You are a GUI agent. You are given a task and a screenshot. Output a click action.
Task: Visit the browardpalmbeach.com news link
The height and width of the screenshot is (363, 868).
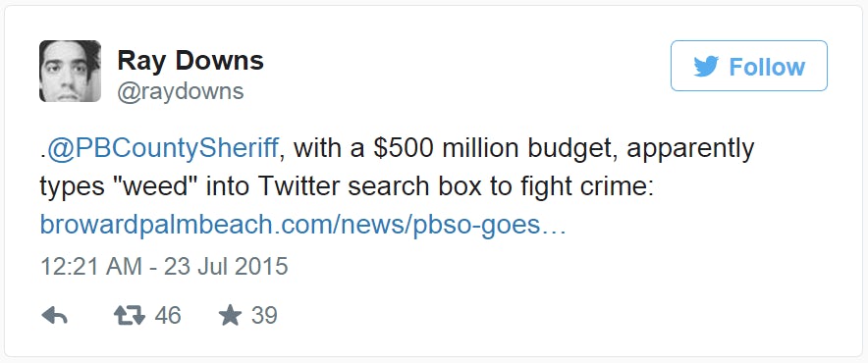pyautogui.click(x=302, y=226)
